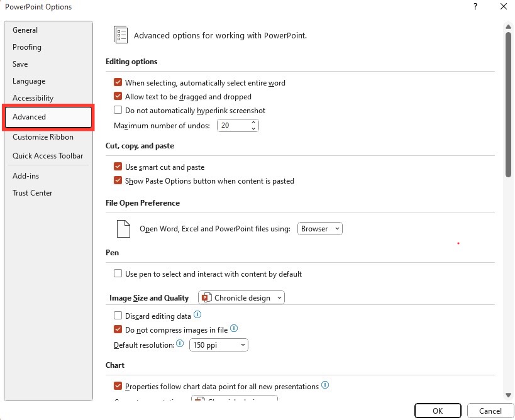Screen dimensions: 515x420
Task: Click the question mark Help icon
Action: pyautogui.click(x=475, y=6)
